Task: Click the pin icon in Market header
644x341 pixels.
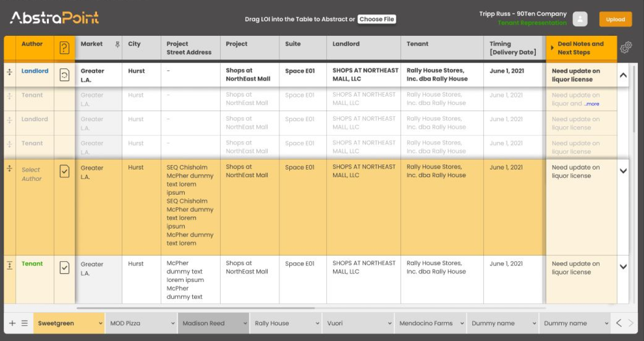Action: [x=117, y=44]
